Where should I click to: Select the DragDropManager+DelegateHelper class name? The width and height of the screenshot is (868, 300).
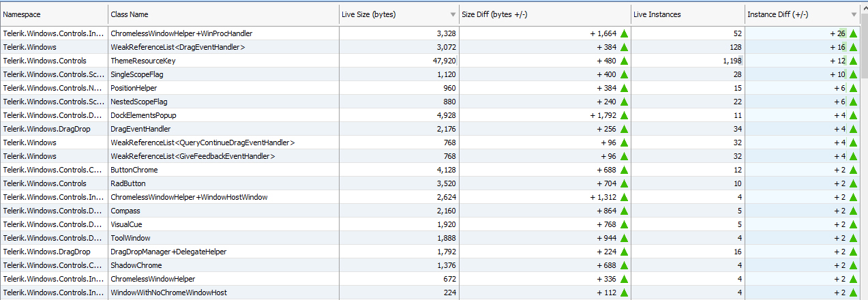pyautogui.click(x=168, y=252)
